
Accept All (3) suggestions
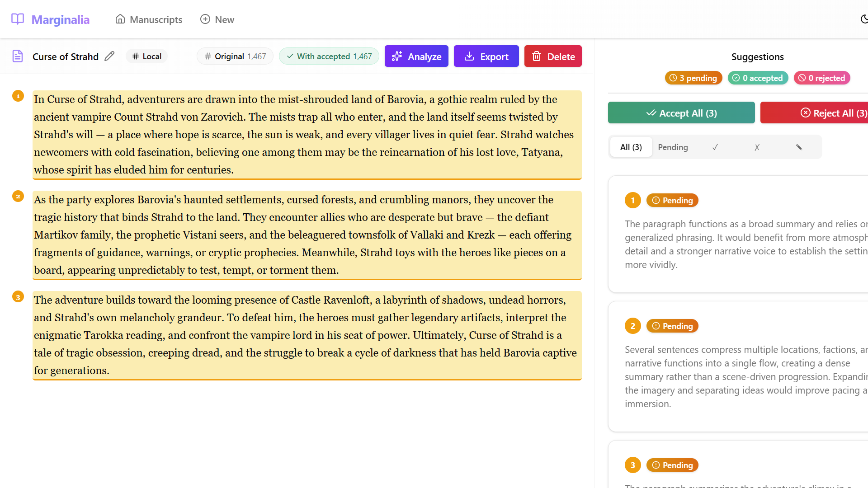click(681, 113)
